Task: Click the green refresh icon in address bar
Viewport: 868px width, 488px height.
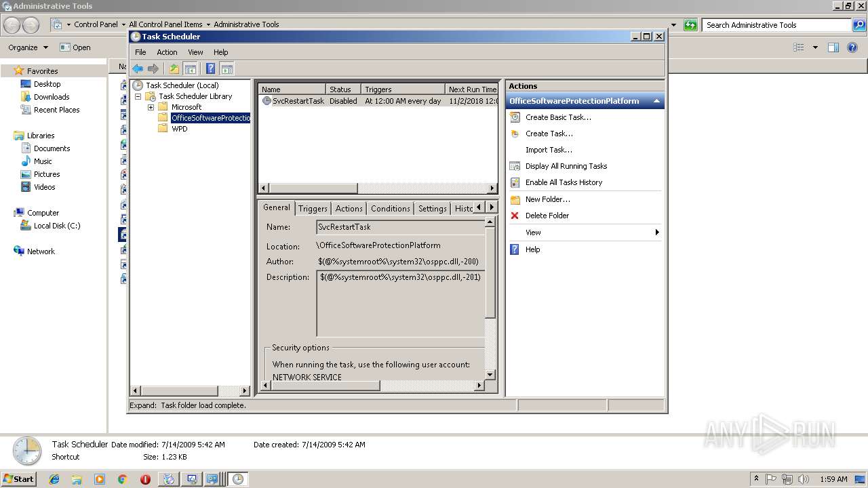Action: point(690,25)
